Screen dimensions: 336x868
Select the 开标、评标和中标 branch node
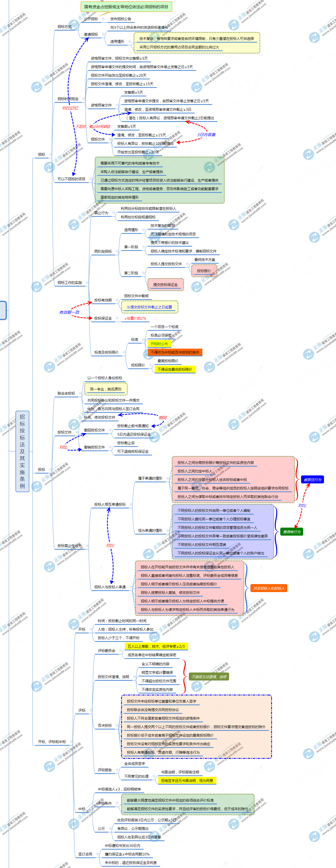(52, 742)
